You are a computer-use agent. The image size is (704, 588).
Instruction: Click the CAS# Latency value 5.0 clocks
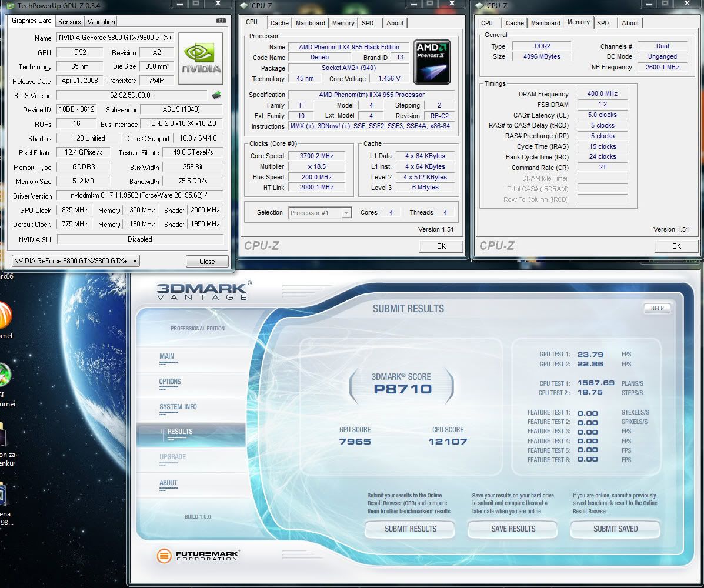602,115
